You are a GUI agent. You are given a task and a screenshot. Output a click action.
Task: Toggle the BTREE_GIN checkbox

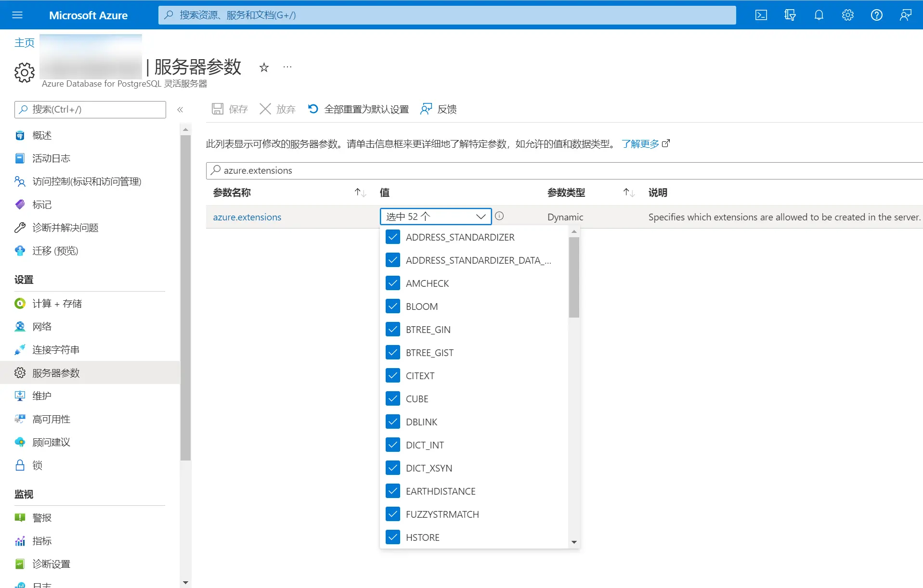click(x=393, y=329)
